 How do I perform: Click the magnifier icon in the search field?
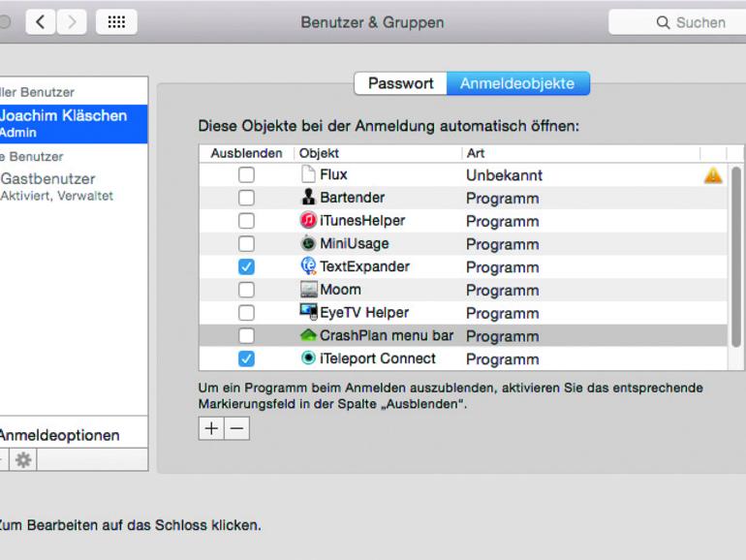coord(663,22)
